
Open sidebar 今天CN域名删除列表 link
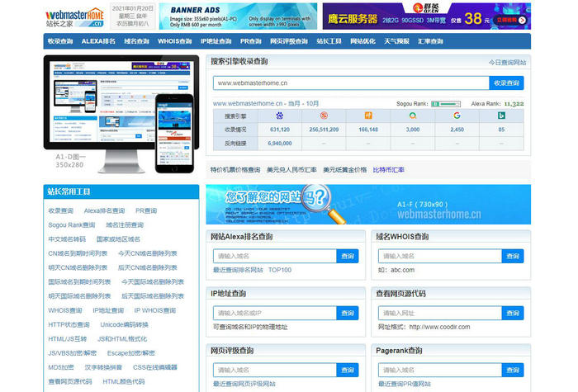(148, 253)
